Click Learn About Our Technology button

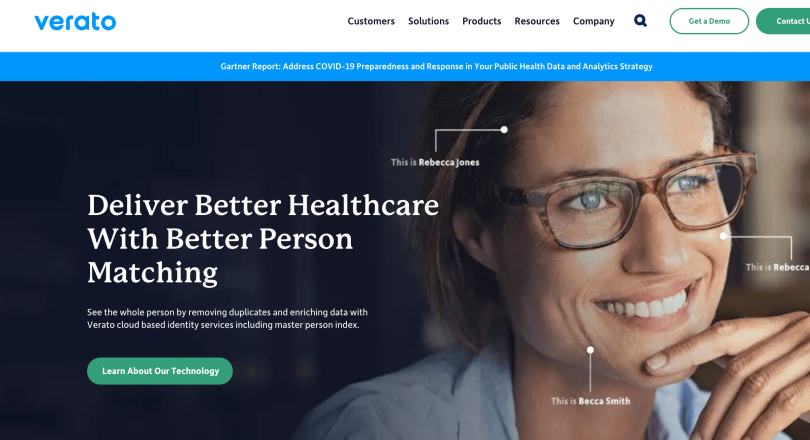pos(160,371)
